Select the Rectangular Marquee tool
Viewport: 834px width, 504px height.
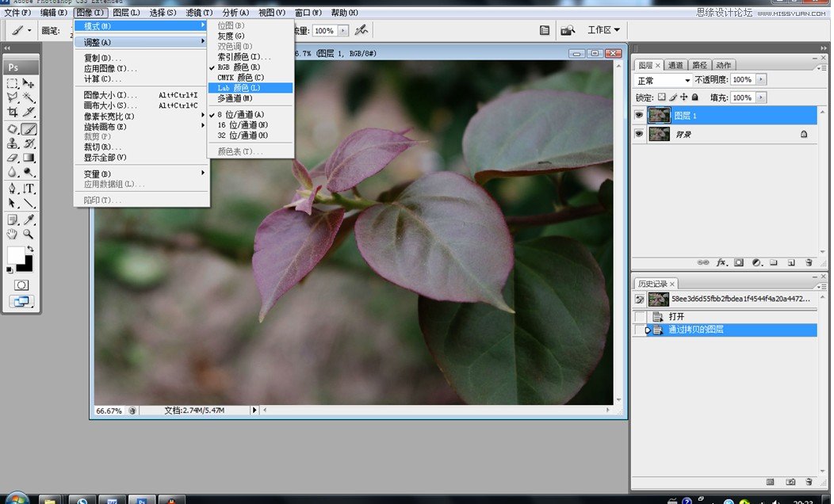click(x=12, y=83)
